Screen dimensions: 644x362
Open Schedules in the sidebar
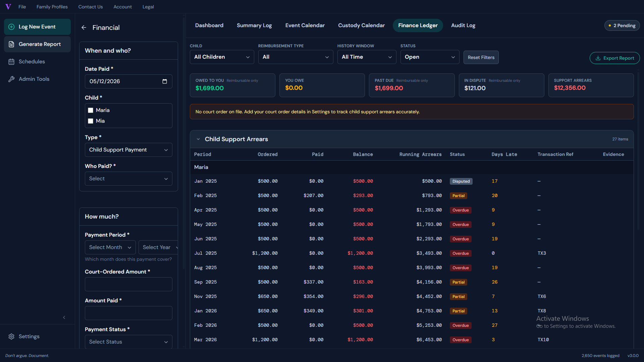37,62
